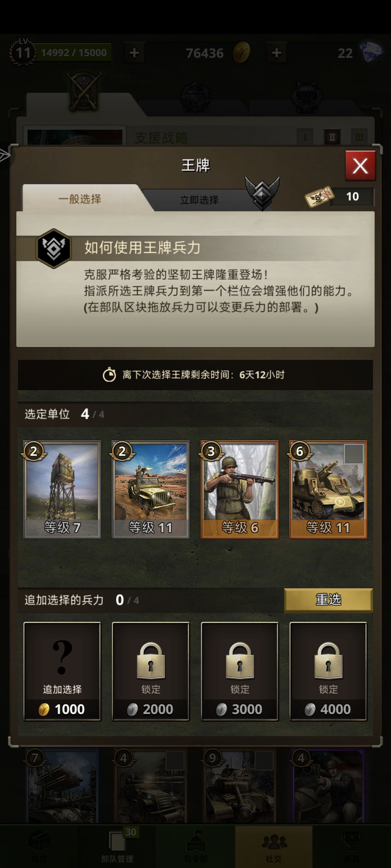
Task: Toggle the checkbox on the artillery card
Action: [354, 454]
